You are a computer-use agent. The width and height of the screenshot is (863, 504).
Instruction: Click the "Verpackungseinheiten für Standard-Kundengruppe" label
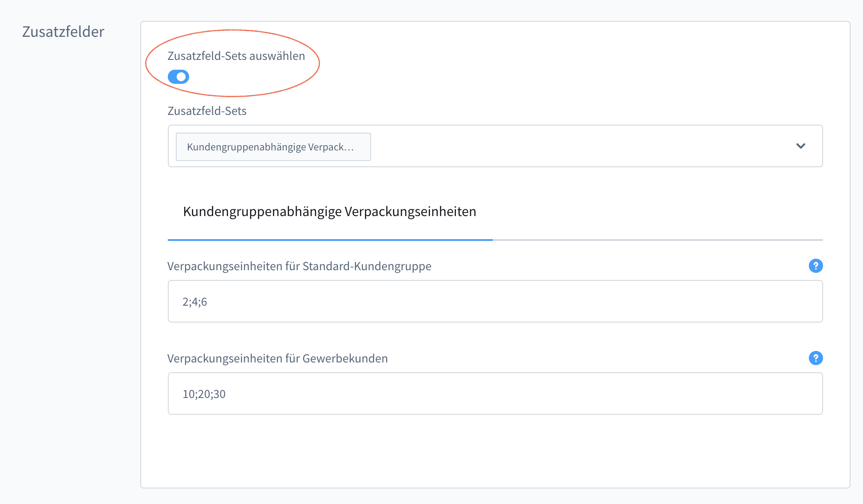pyautogui.click(x=299, y=266)
